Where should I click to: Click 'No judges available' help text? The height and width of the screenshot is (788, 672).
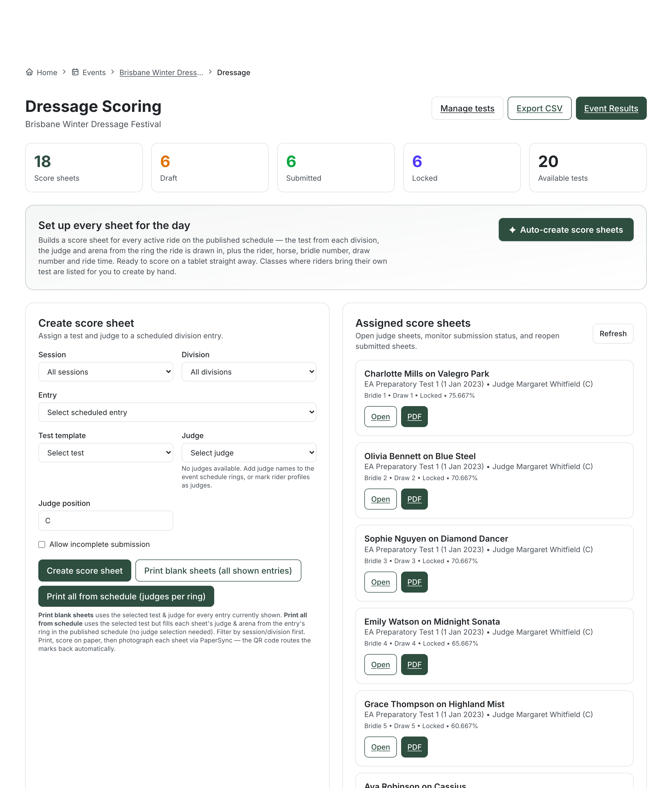pyautogui.click(x=248, y=477)
